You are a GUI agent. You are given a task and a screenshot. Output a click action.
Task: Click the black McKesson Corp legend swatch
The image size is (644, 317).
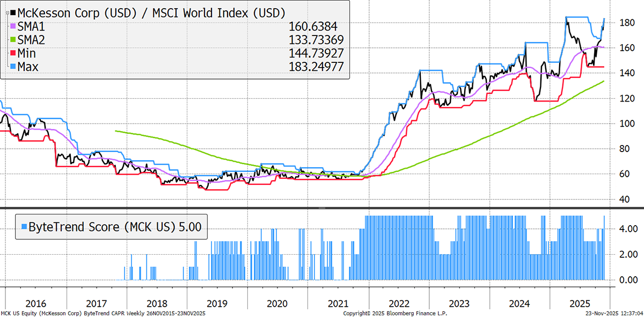click(x=13, y=12)
